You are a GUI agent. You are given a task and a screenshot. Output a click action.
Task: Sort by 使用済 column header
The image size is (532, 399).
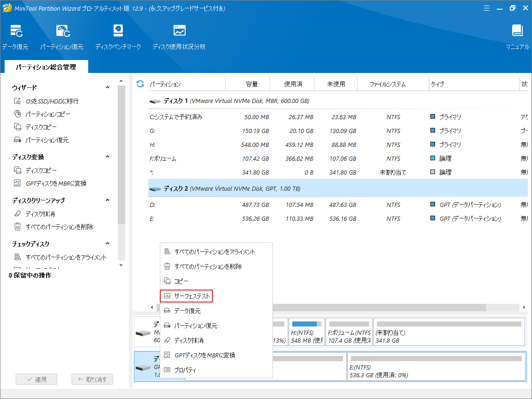292,84
